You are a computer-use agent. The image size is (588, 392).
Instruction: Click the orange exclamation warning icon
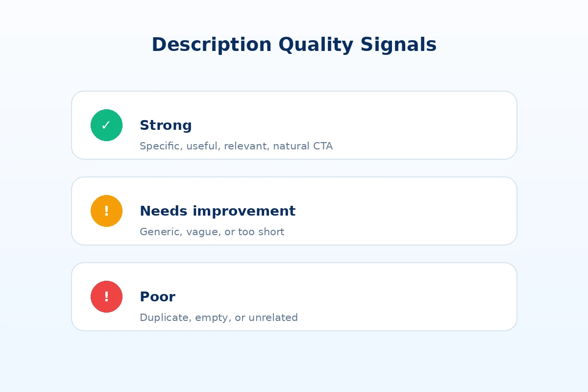[106, 211]
